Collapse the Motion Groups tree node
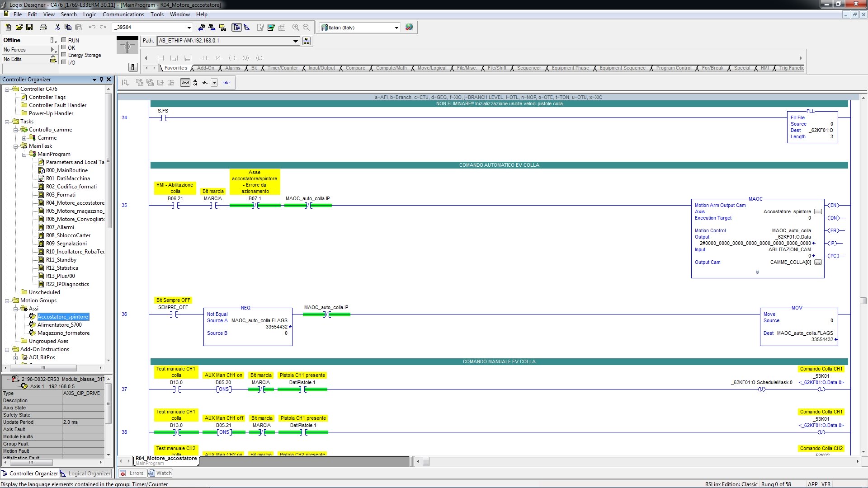 pyautogui.click(x=7, y=300)
